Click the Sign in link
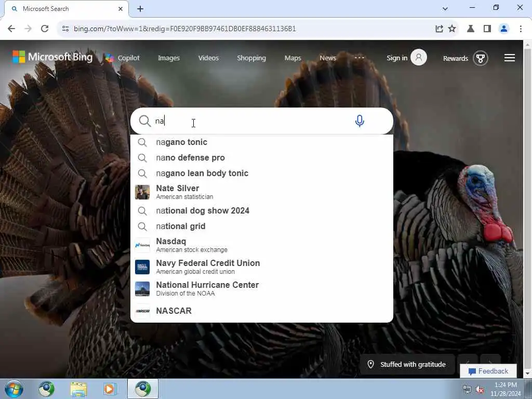This screenshot has height=399, width=532. 397,58
